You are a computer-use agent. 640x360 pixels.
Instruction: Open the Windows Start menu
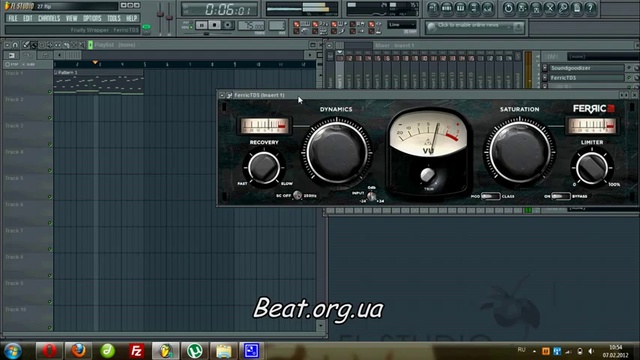tap(13, 351)
